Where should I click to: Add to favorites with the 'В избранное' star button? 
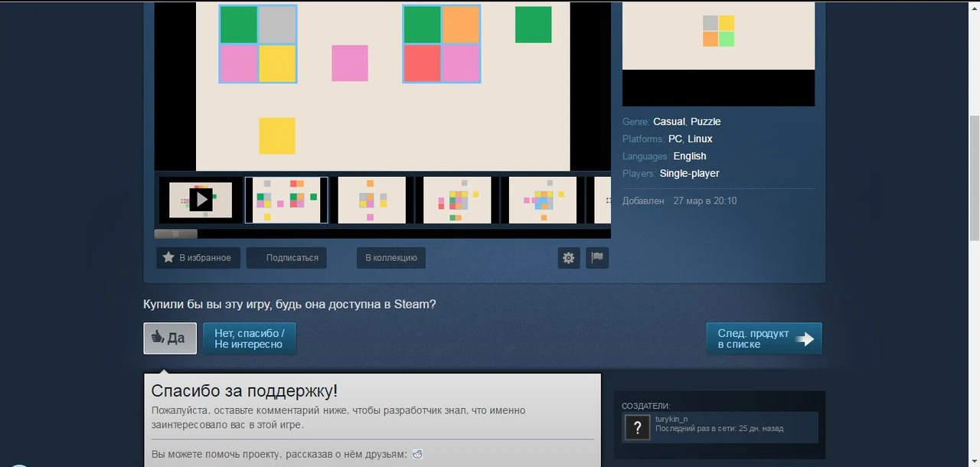198,258
